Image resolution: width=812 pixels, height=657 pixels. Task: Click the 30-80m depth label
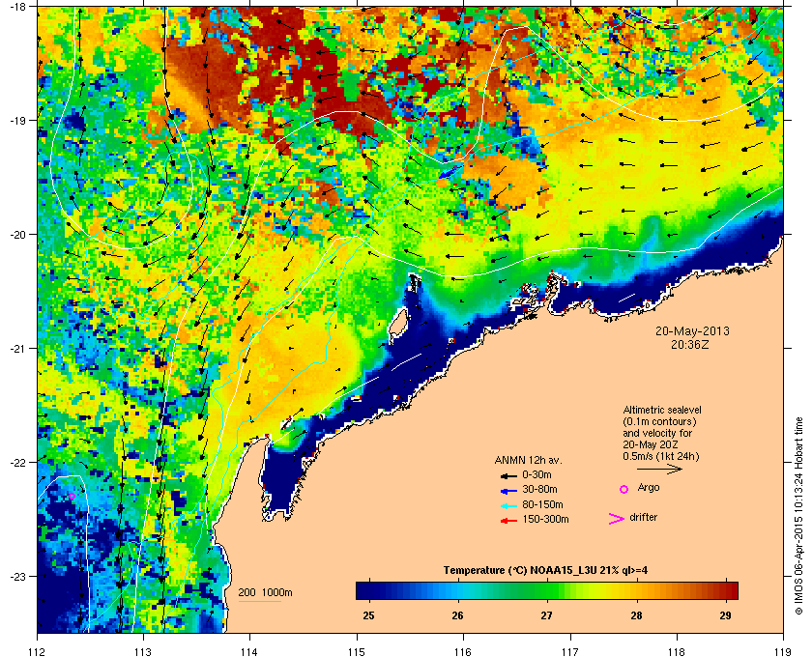(x=539, y=489)
